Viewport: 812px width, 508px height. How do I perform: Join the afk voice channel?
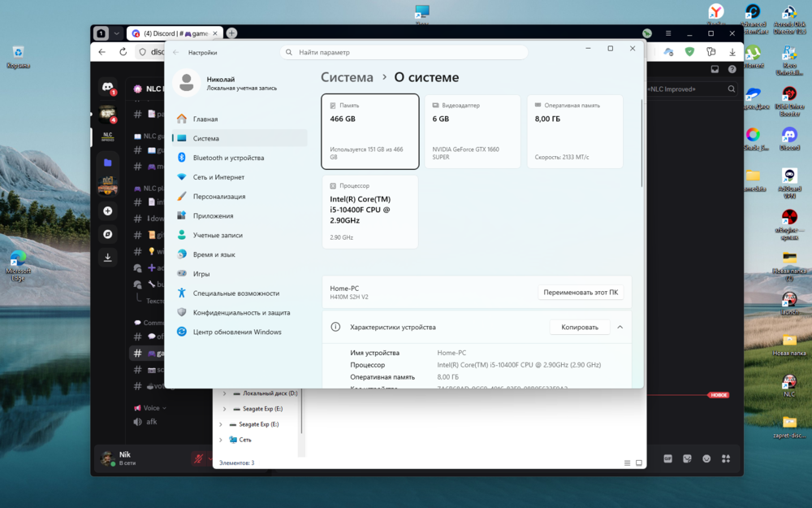[x=150, y=421]
